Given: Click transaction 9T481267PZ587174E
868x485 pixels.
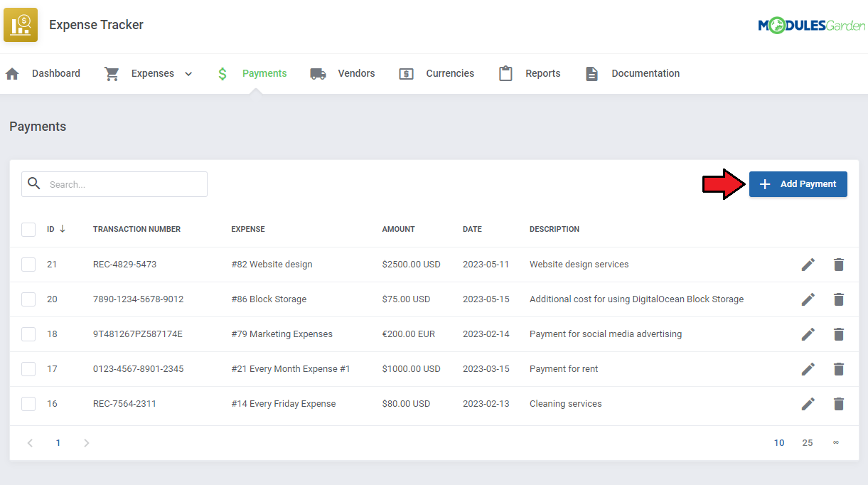Looking at the screenshot, I should (138, 334).
